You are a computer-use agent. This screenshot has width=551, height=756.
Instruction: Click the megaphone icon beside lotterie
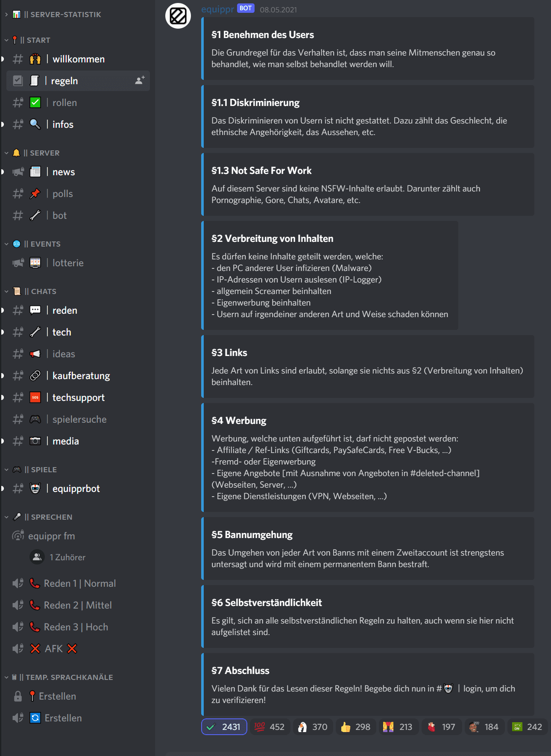18,263
